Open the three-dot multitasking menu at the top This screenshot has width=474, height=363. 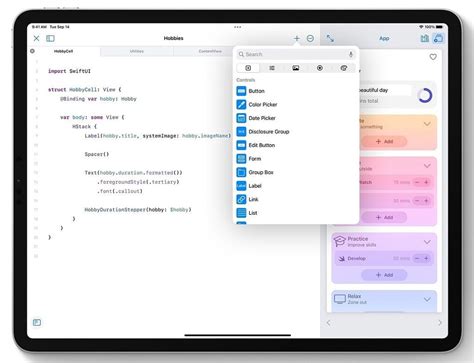tap(238, 27)
